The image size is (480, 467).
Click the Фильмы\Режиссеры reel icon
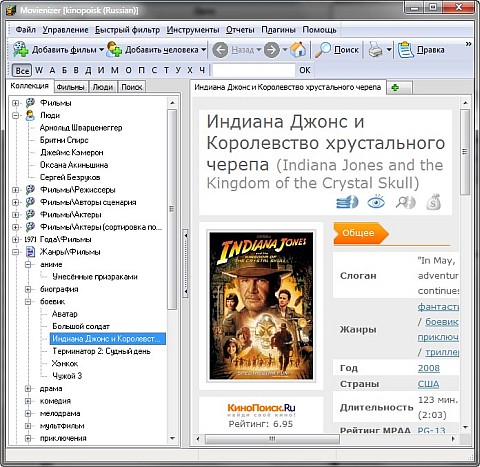point(30,190)
